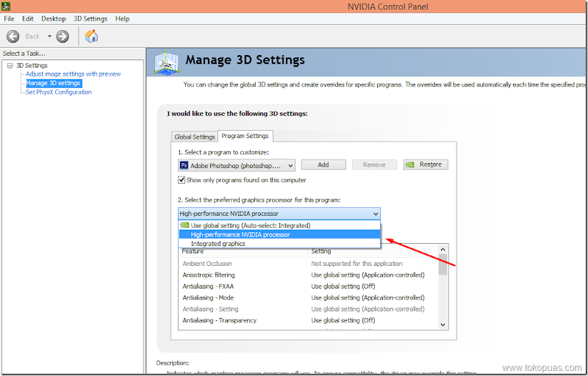The height and width of the screenshot is (376, 588).
Task: Click Antialiasing - FXAA setting value (Off)
Action: coord(343,286)
